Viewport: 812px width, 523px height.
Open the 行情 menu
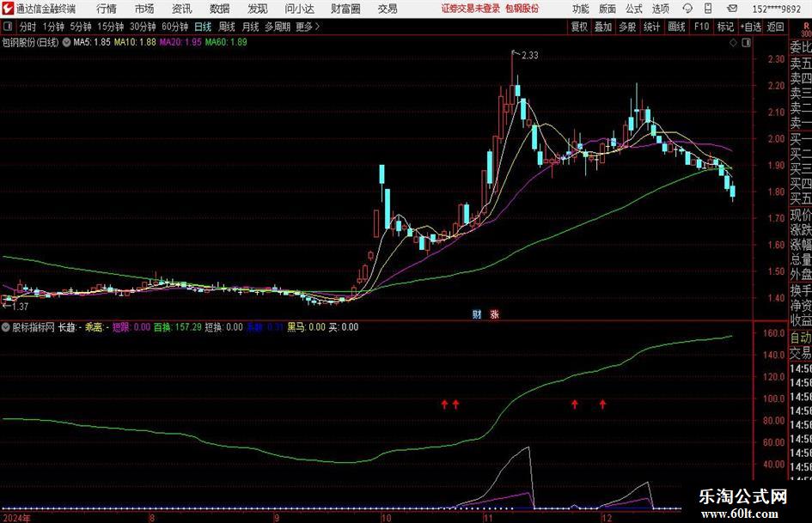pyautogui.click(x=107, y=9)
